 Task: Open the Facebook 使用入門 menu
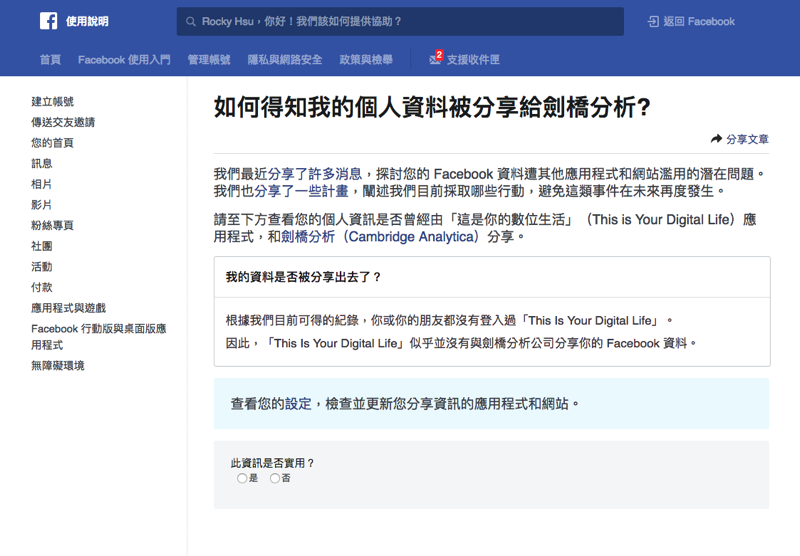click(x=124, y=60)
